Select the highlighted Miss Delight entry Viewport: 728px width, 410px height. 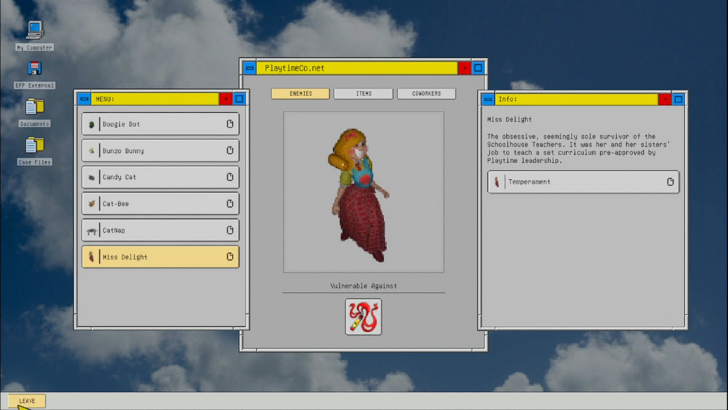pos(161,257)
